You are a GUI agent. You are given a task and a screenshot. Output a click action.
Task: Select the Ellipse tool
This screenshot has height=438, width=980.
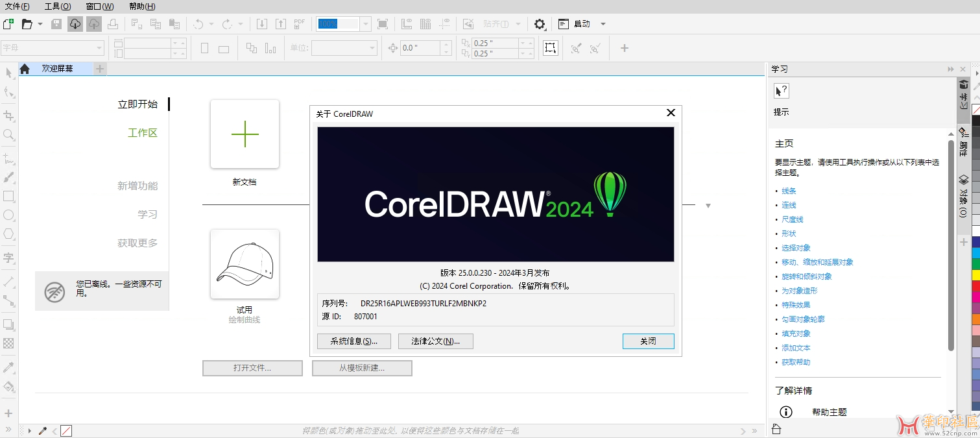pyautogui.click(x=9, y=215)
